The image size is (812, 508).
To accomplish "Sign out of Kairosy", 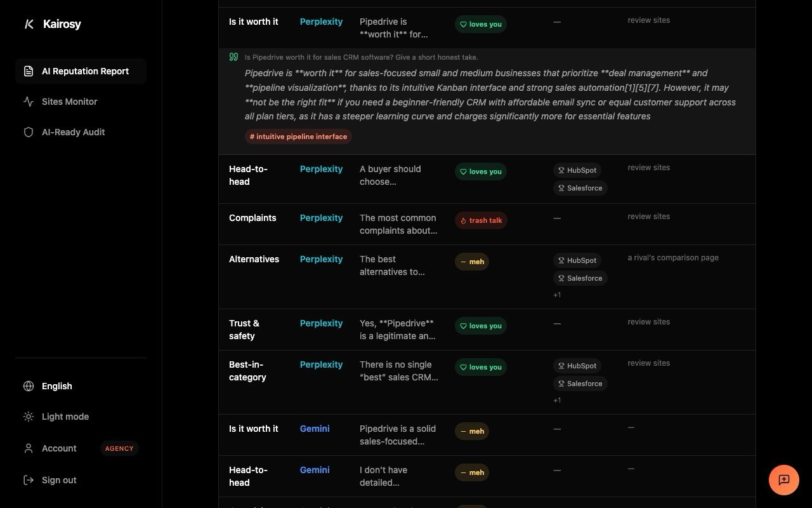I will click(81, 480).
